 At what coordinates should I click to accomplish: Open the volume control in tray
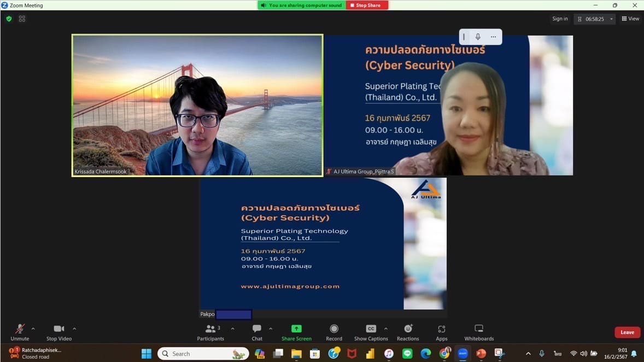click(584, 353)
